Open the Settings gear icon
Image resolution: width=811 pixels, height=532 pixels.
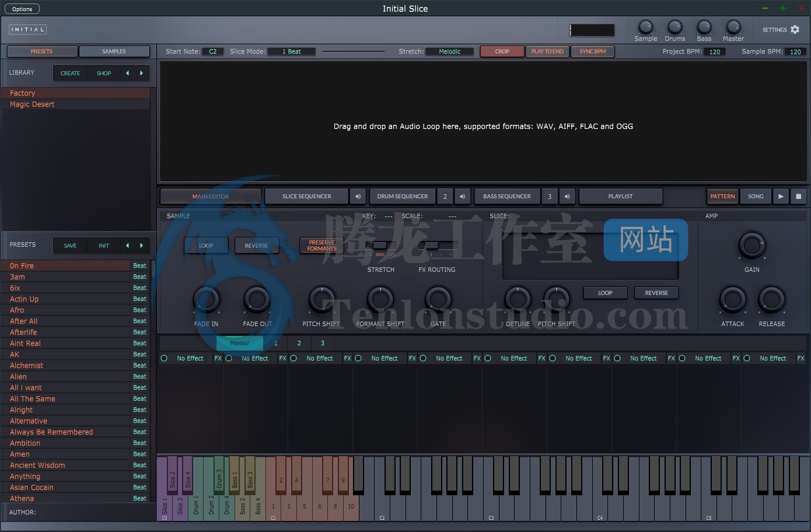click(795, 29)
